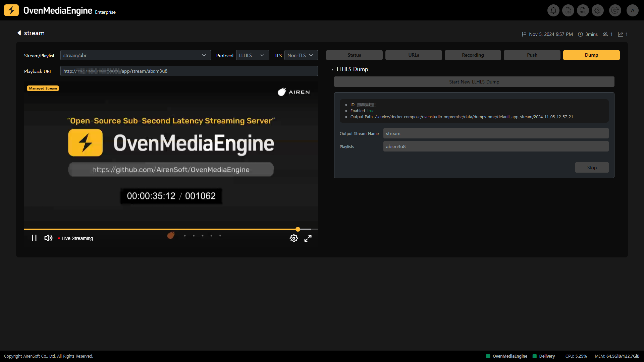Open the notifications bell
Image resolution: width=644 pixels, height=362 pixels.
[553, 10]
